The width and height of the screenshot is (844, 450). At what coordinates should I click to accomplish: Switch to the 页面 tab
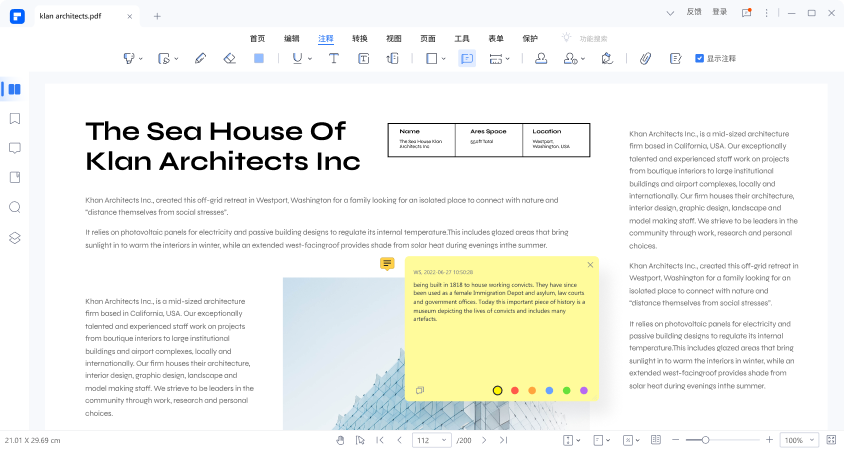(x=428, y=38)
